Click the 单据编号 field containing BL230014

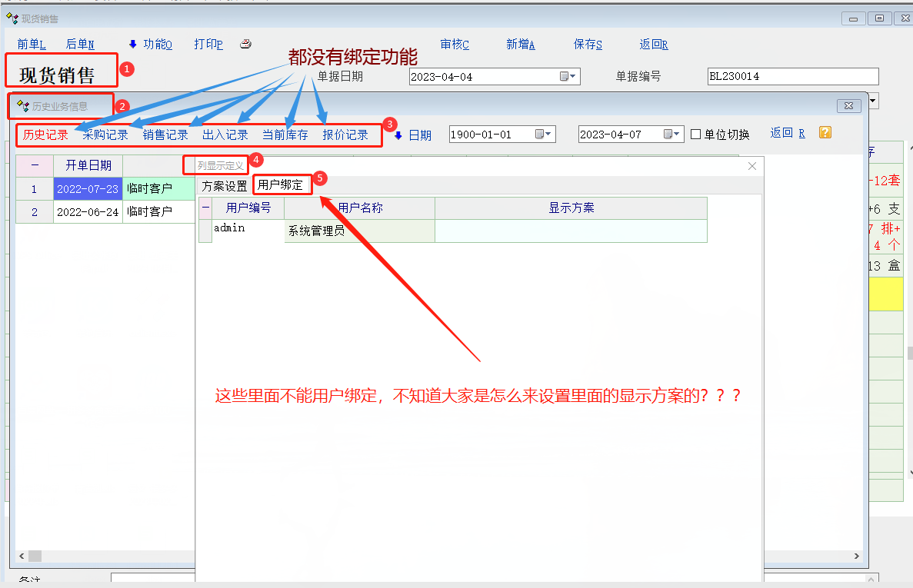(x=792, y=77)
